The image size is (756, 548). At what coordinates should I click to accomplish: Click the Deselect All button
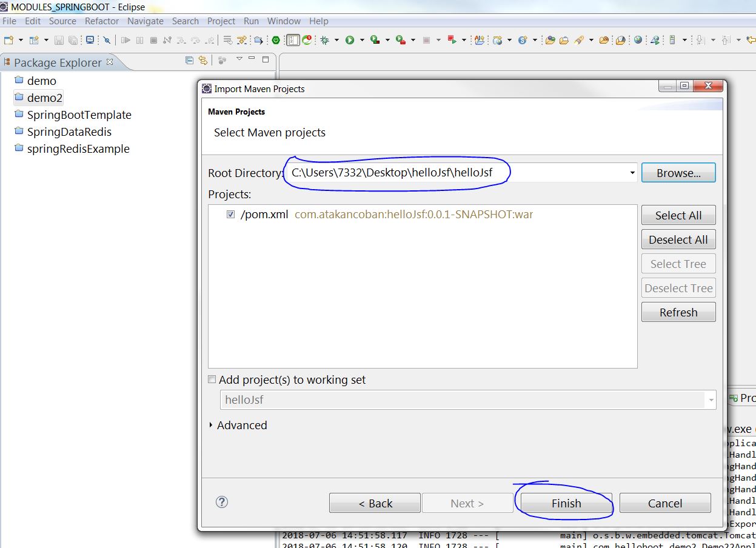(x=678, y=239)
